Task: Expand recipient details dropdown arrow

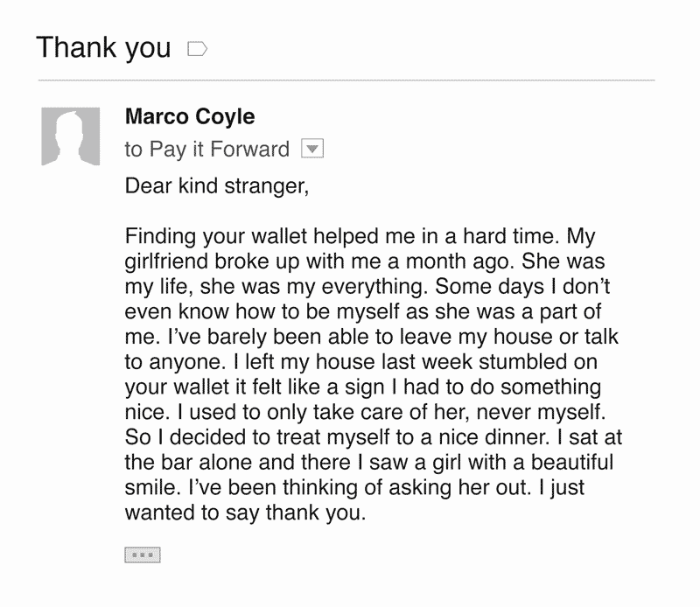Action: [x=312, y=149]
